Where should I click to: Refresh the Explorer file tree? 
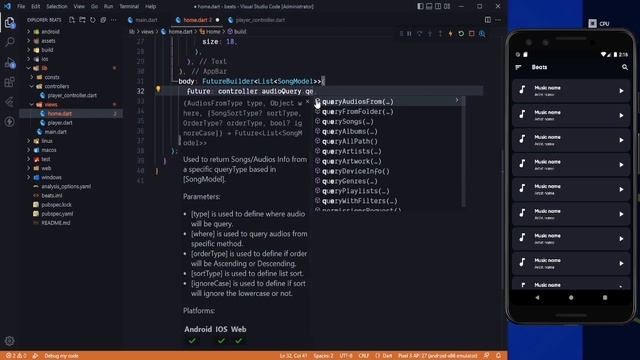[93, 20]
